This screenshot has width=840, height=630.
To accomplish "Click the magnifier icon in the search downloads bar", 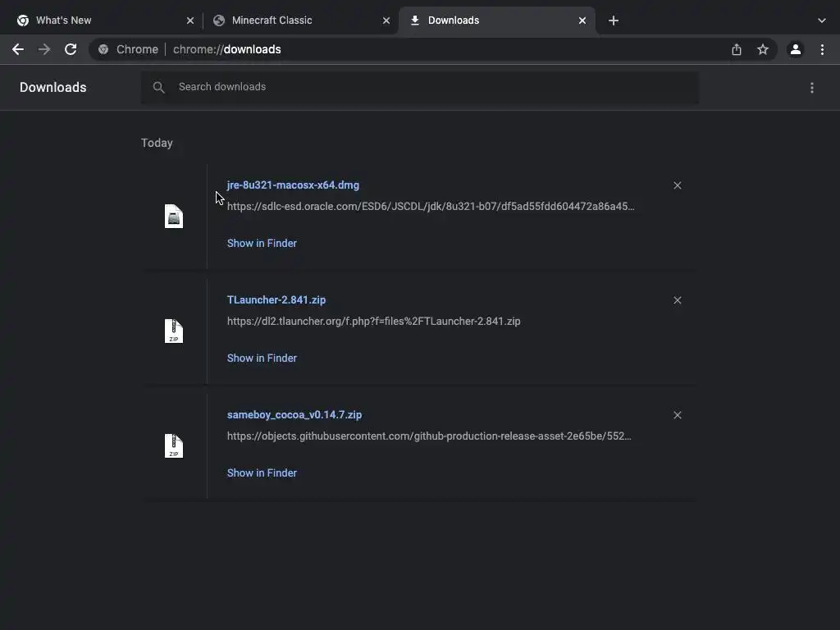I will [158, 87].
